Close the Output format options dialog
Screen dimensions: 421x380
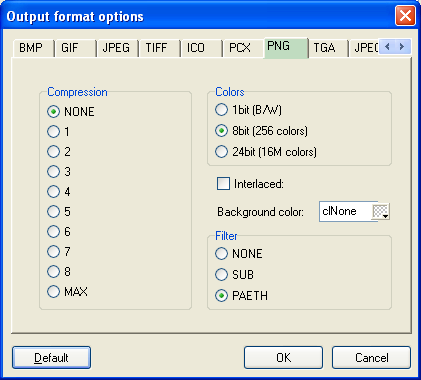pos(405,16)
